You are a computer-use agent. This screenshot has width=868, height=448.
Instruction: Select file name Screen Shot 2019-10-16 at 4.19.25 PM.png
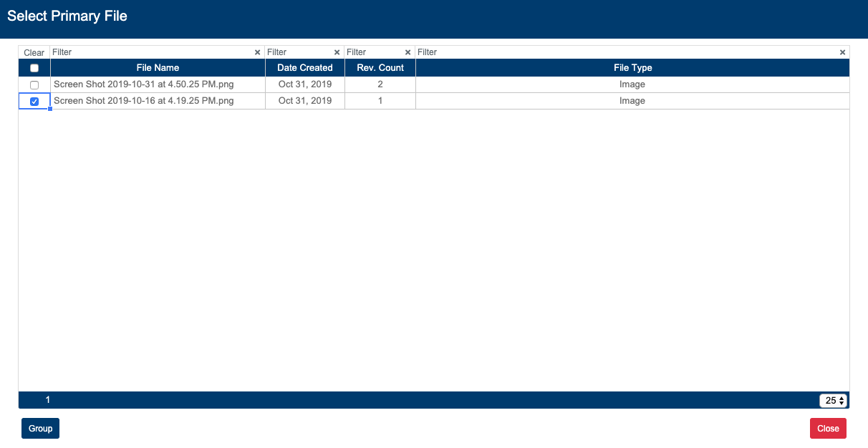[x=144, y=101]
